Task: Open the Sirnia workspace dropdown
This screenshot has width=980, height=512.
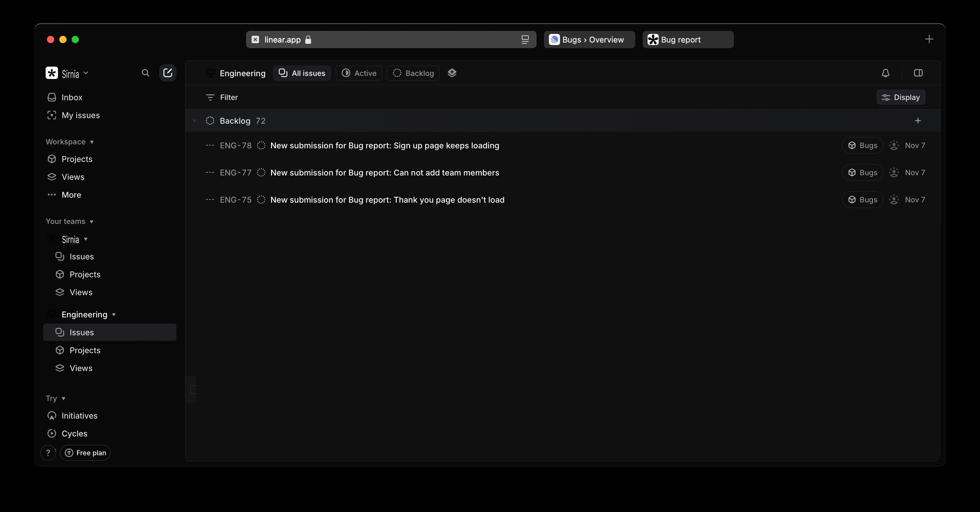Action: pyautogui.click(x=67, y=73)
